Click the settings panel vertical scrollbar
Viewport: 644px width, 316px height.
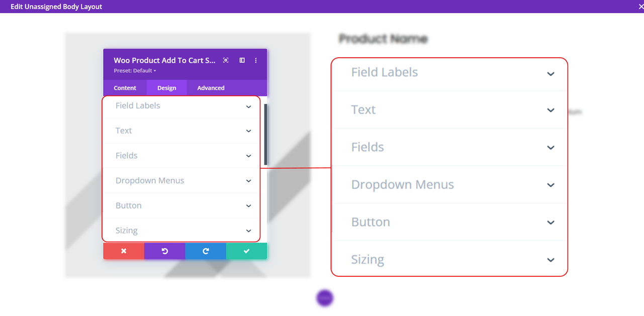click(265, 135)
